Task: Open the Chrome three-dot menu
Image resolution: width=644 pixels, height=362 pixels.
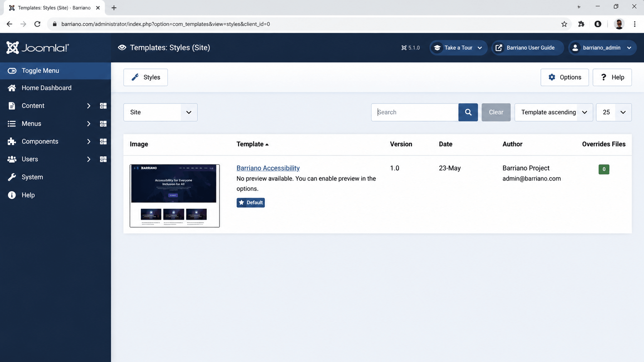Action: (x=635, y=24)
